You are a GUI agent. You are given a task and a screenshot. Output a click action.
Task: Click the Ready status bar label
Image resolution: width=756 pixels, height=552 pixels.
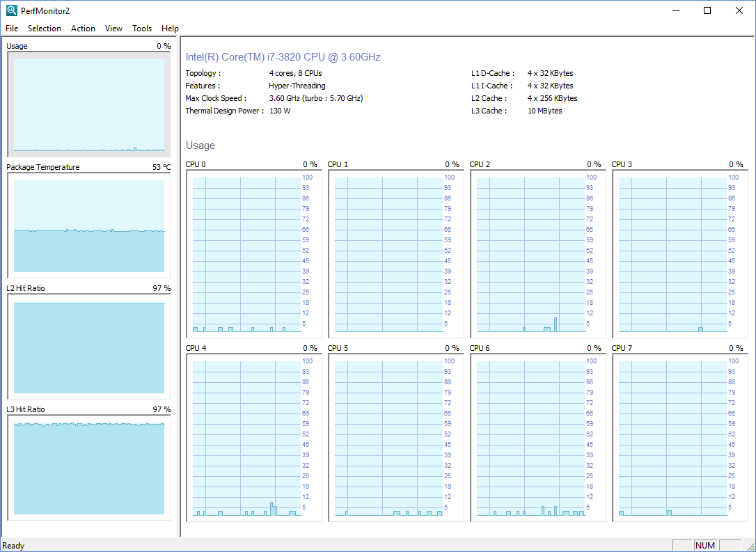tap(13, 545)
